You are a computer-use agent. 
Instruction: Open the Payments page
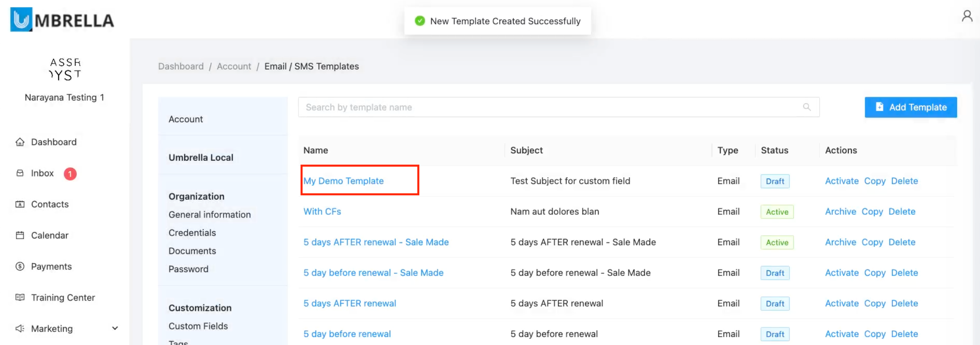click(x=51, y=267)
